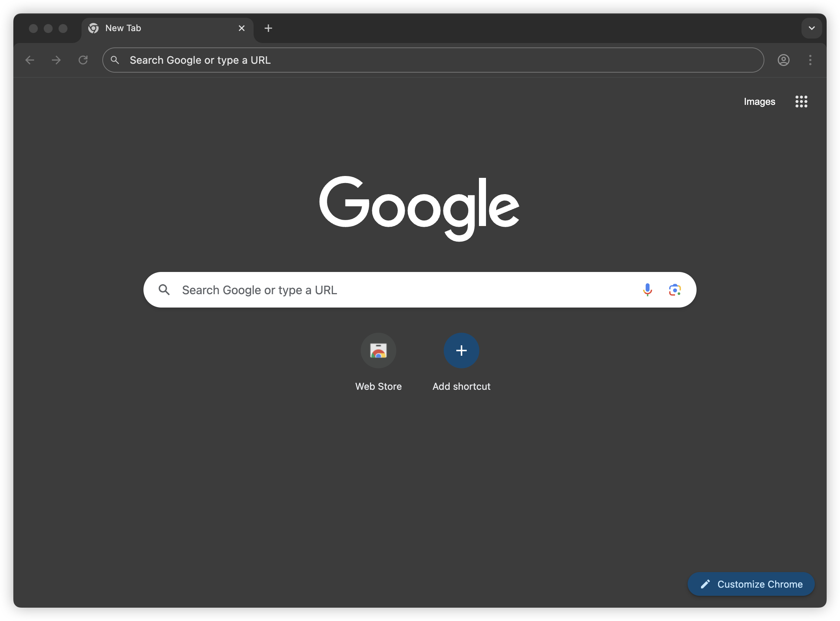Open the profile account icon

[x=784, y=60]
